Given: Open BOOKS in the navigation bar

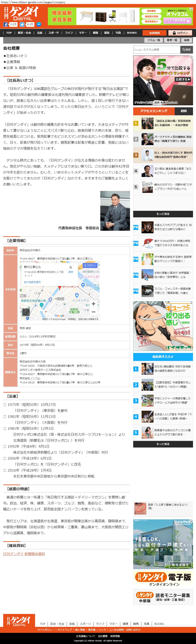Looking at the screenshot, I should [x=132, y=33].
